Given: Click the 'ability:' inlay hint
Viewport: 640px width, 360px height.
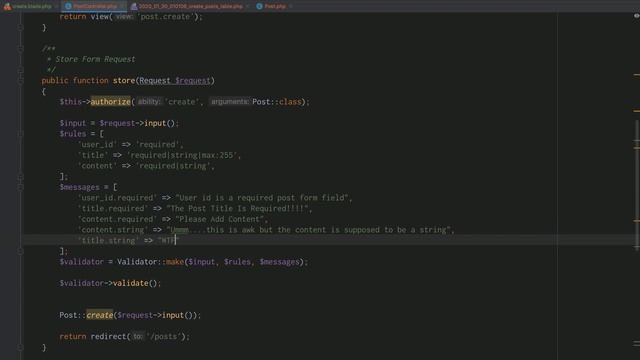Looking at the screenshot, I should pyautogui.click(x=149, y=102).
